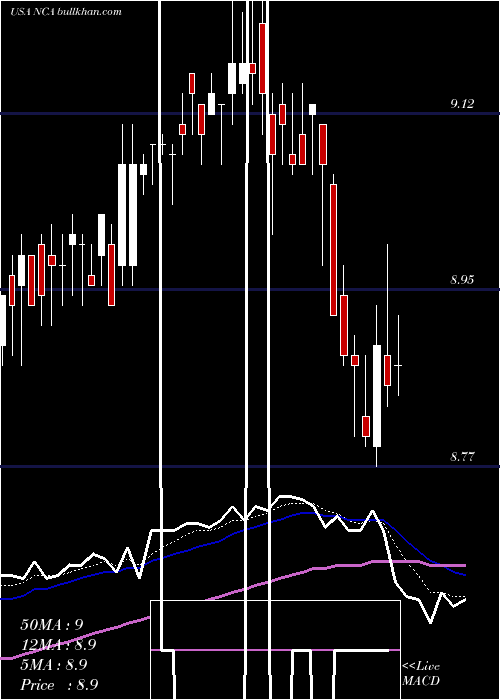The height and width of the screenshot is (700, 500).
Task: Click the 50MA : 9 reading
Action: click(x=52, y=625)
